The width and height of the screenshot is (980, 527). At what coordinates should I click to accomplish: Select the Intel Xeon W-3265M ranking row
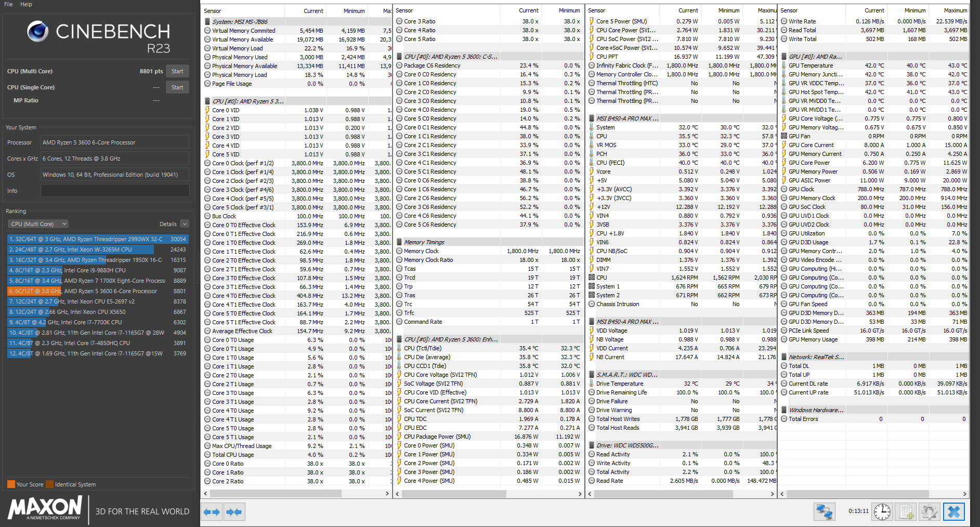click(98, 249)
